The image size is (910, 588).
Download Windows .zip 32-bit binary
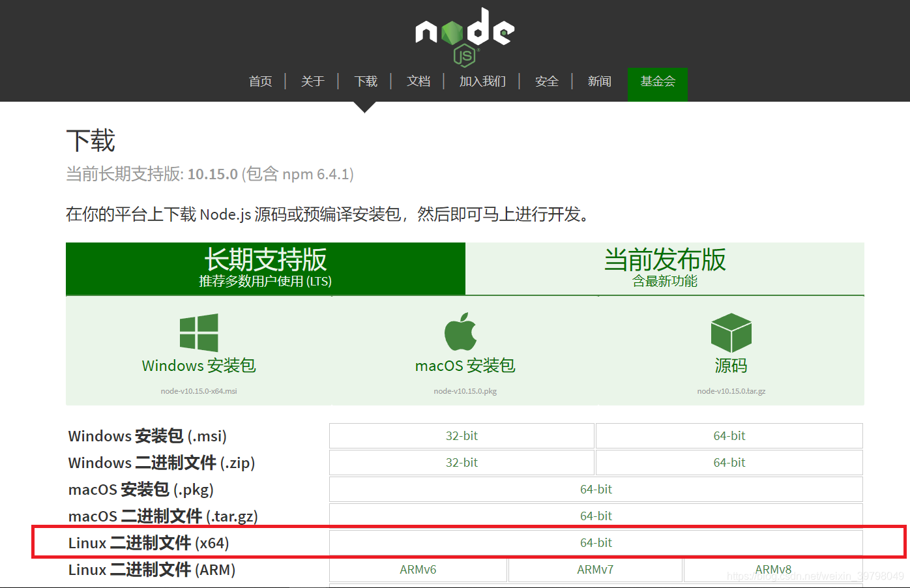click(462, 463)
